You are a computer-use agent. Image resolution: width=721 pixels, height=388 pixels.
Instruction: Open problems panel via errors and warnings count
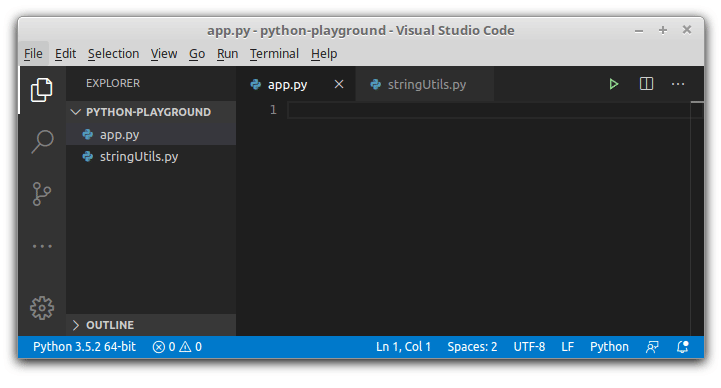pos(177,347)
